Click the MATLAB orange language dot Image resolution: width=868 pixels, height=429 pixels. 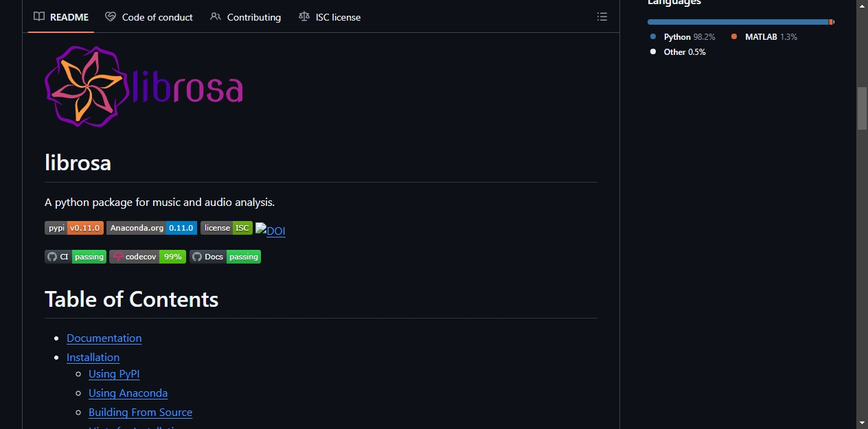pos(734,37)
